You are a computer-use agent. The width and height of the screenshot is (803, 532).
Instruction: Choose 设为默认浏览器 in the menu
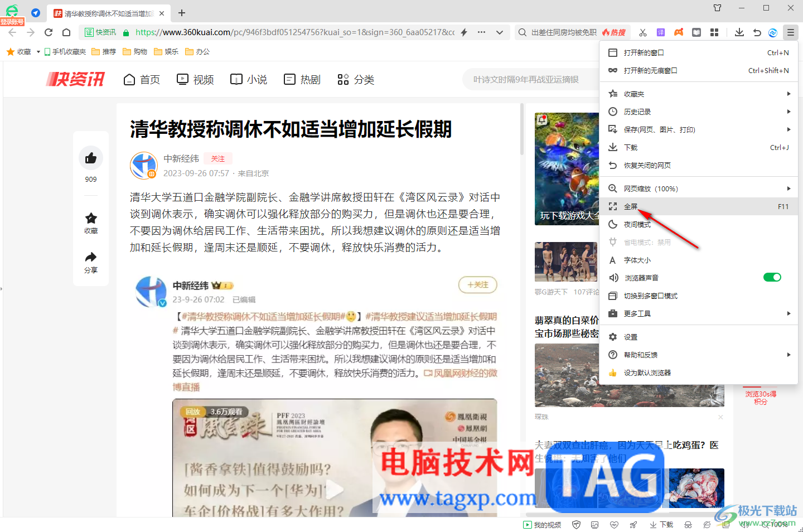click(x=699, y=373)
